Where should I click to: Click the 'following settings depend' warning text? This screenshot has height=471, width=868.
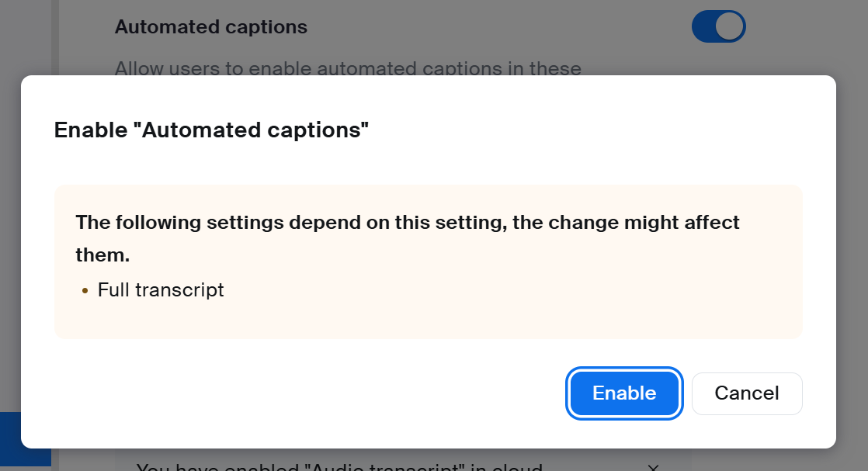[408, 223]
